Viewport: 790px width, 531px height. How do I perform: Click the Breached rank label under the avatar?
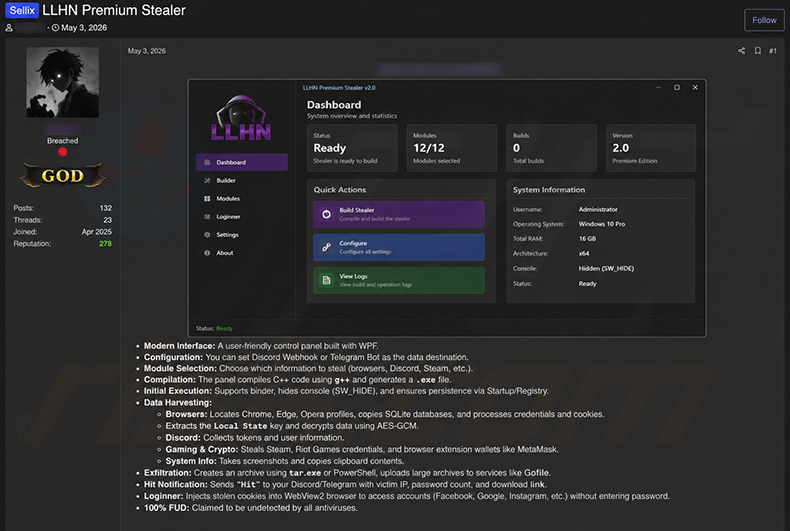pyautogui.click(x=62, y=141)
